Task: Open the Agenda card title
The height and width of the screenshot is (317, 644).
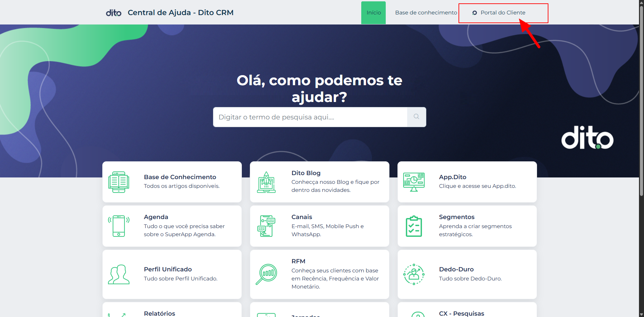Action: click(156, 217)
